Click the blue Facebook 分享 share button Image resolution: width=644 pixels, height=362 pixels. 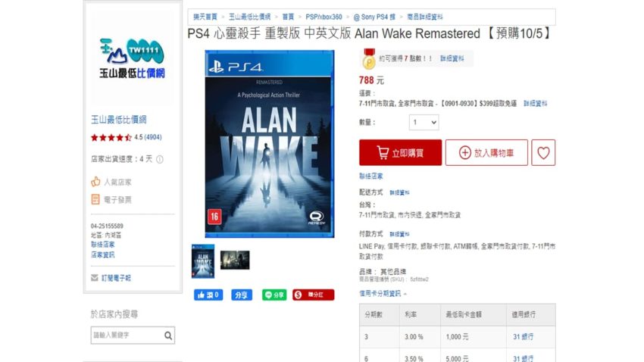click(242, 295)
